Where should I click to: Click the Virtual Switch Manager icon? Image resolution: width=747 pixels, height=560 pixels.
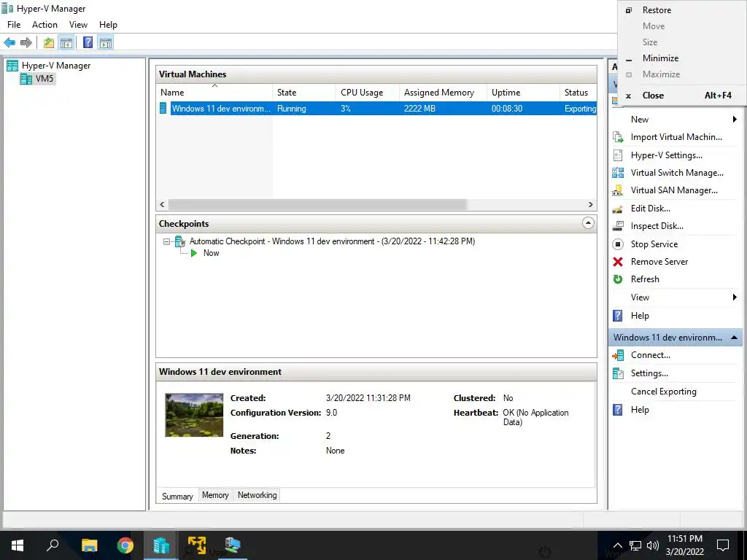point(618,173)
